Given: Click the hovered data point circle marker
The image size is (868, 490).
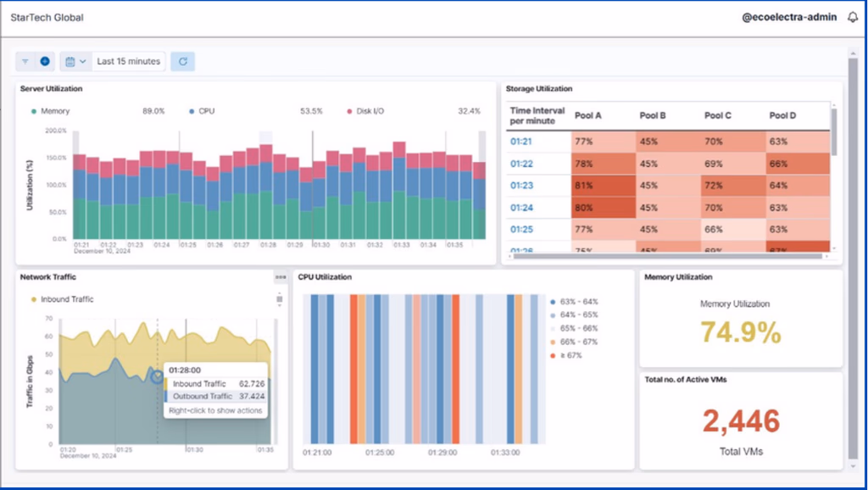Looking at the screenshot, I should pyautogui.click(x=157, y=376).
